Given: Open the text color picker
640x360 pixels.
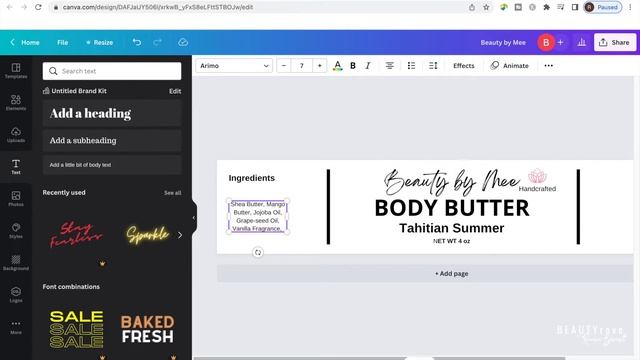Looking at the screenshot, I should pyautogui.click(x=338, y=66).
